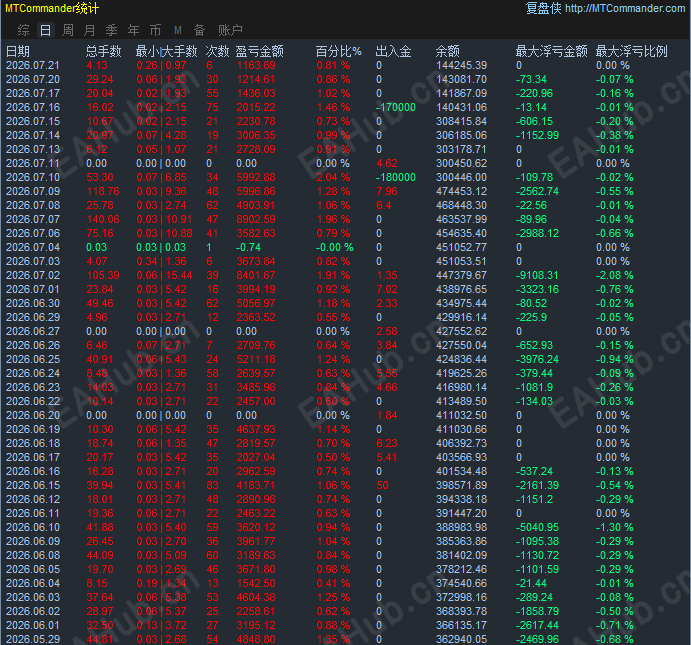Select the date cell 2026.06.20
691x645 pixels.
(33, 415)
